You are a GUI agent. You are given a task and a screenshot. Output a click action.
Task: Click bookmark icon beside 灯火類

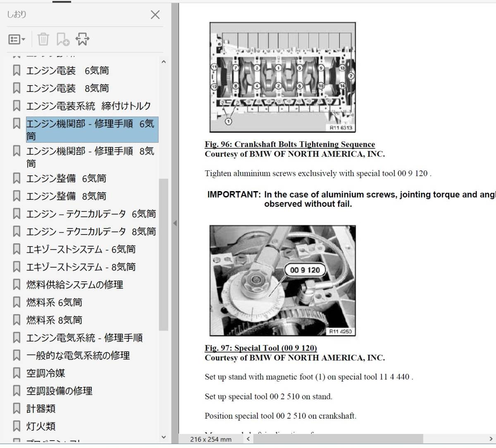[17, 426]
